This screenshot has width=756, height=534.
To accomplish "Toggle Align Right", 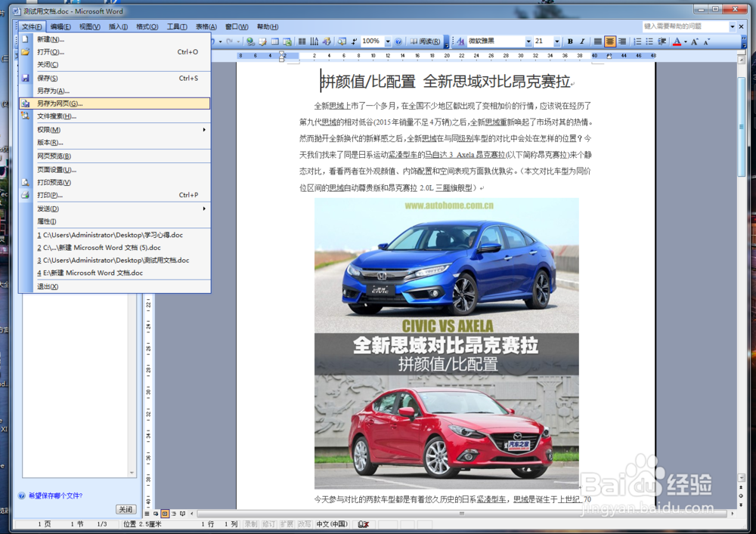I will click(622, 42).
